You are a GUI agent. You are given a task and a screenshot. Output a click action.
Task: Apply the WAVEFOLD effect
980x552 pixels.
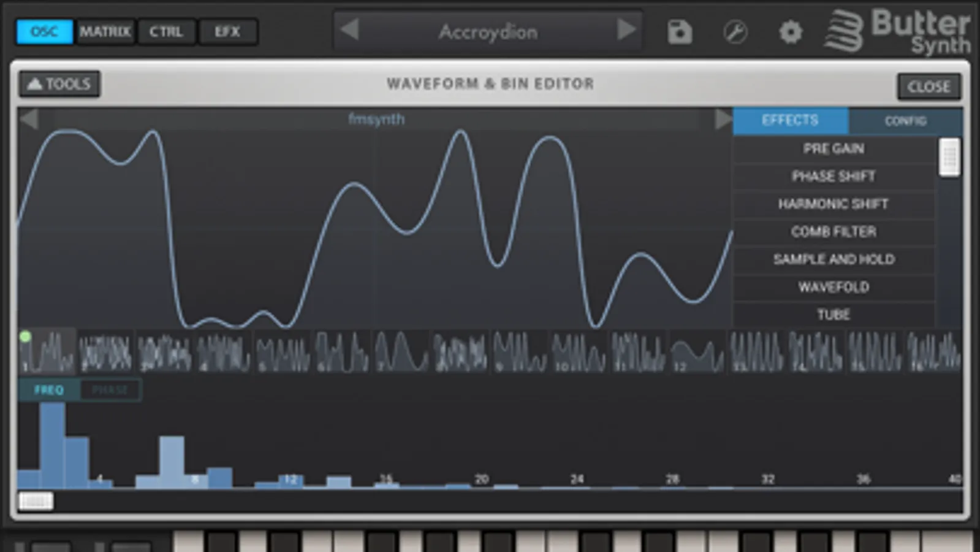point(834,286)
